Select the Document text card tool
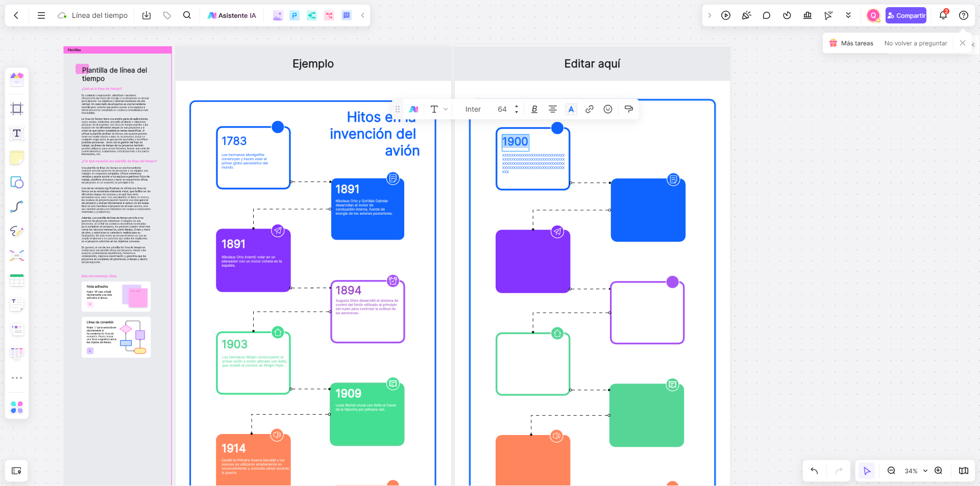The width and height of the screenshot is (980, 486). coord(17,304)
